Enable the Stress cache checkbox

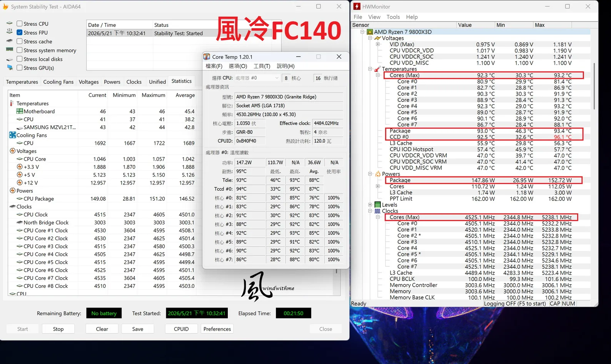point(20,42)
